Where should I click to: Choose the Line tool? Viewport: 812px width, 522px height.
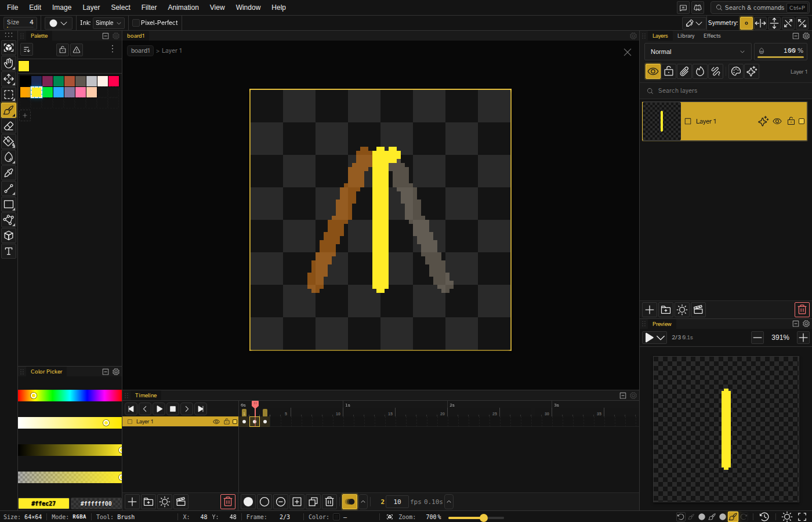pyautogui.click(x=9, y=188)
